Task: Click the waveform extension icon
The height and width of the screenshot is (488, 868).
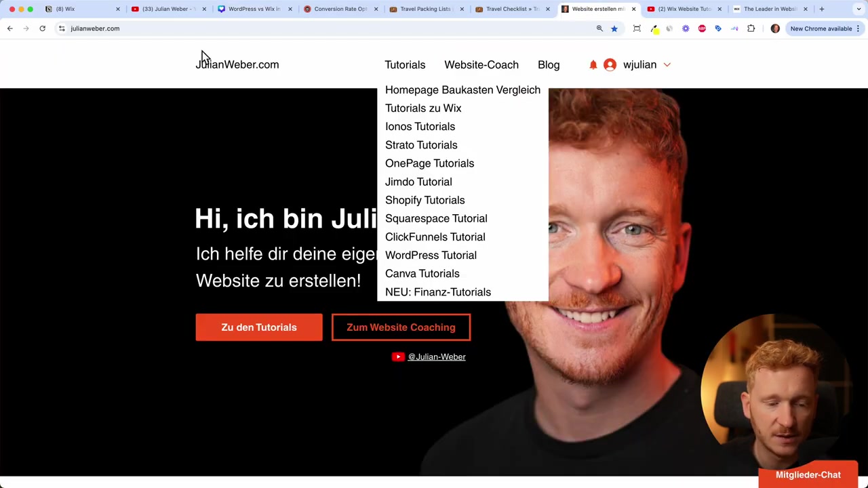Action: 734,28
